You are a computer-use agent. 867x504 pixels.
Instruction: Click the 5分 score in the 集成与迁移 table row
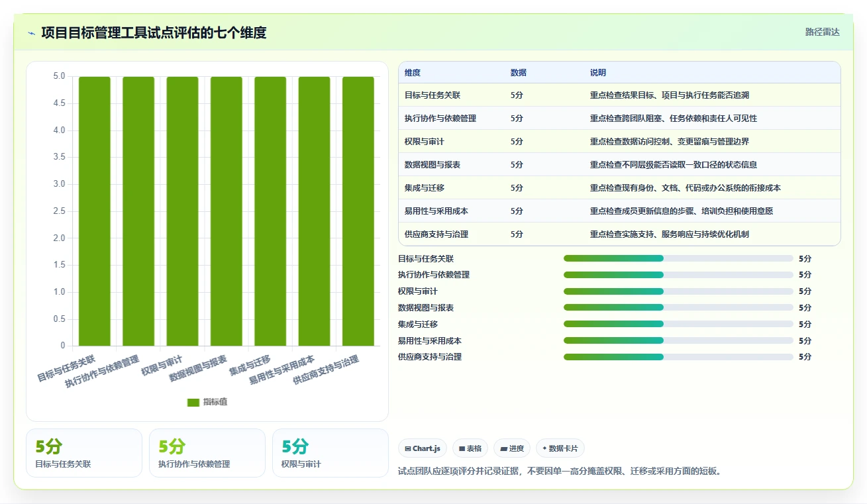517,188
